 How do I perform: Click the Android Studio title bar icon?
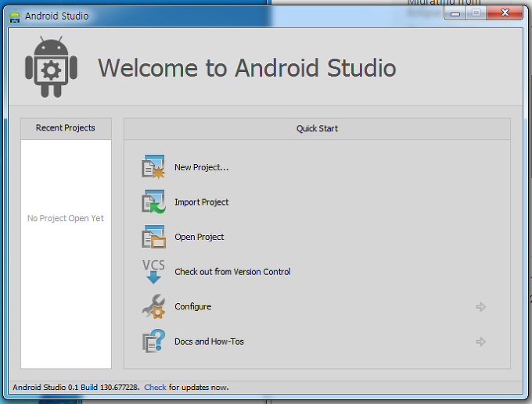tap(15, 16)
